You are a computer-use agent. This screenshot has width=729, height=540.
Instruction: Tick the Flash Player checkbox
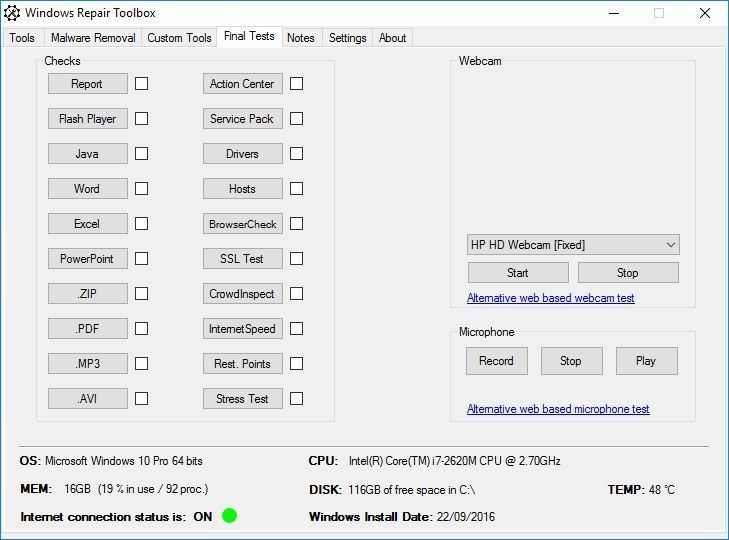141,119
